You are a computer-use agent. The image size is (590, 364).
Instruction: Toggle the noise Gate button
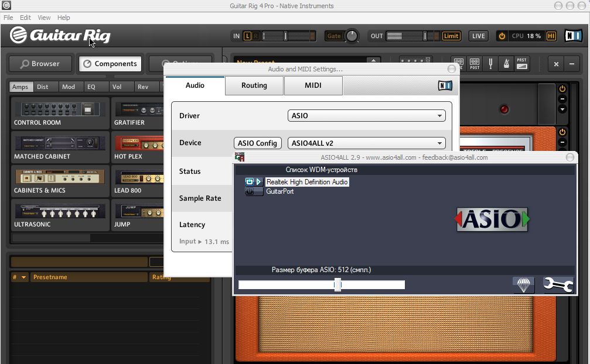[334, 36]
